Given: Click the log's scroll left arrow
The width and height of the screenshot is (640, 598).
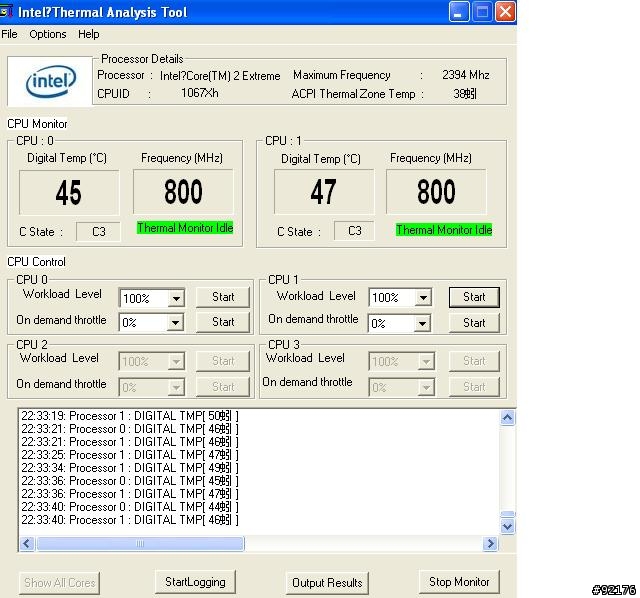Looking at the screenshot, I should pos(27,543).
